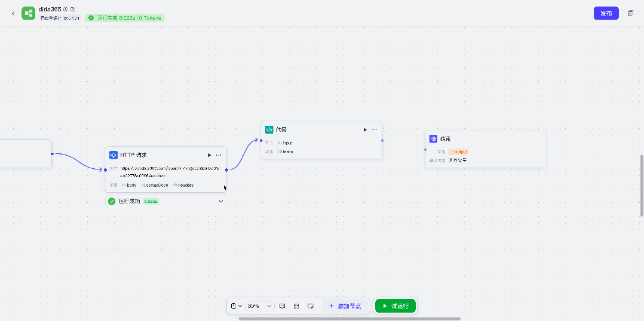Click the output port of 代码 node
644x321 pixels.
click(382, 141)
